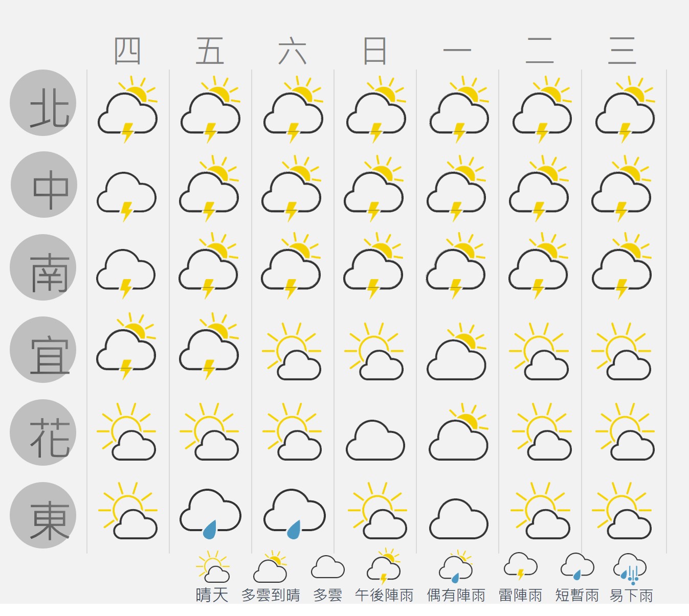Select the 日 day column header
Screen dimensions: 689x616
coord(374,51)
